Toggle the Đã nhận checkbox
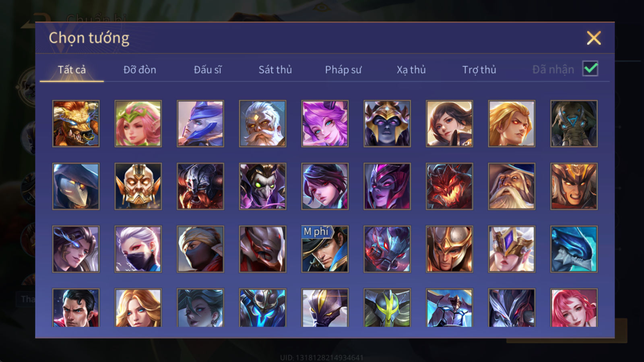644x362 pixels. coord(590,69)
